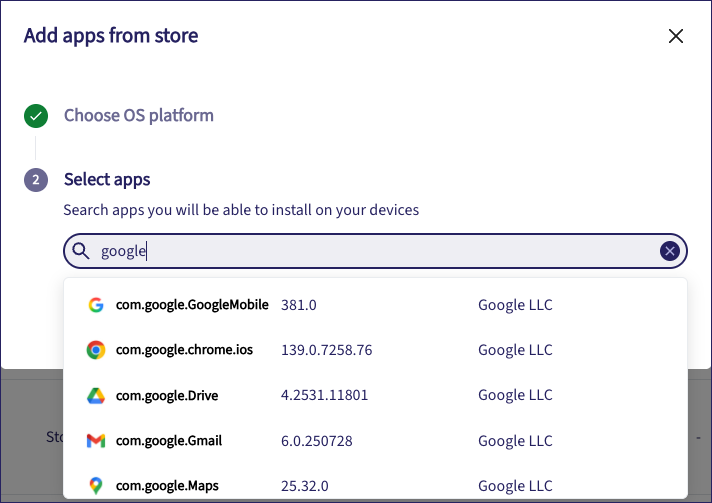Screen dimensions: 712x503
Task: Choose com.google.Maps in the dropdown list
Action: (x=167, y=486)
